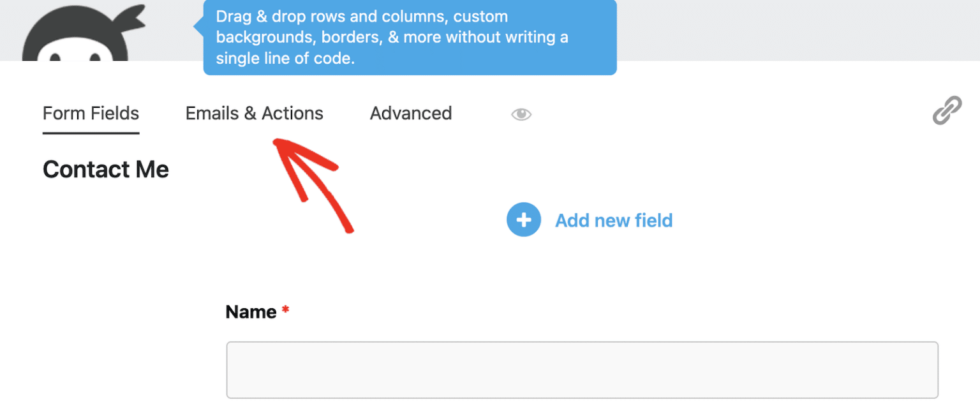Click inside the Name text input box
Screen dimensions: 980x416
(x=582, y=370)
